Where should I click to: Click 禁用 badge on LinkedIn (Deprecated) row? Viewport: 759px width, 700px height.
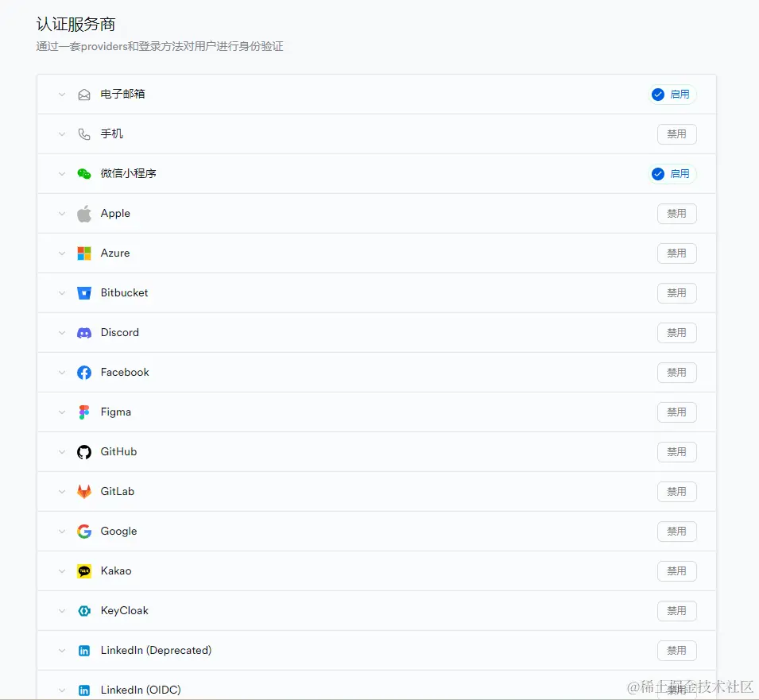tap(676, 651)
